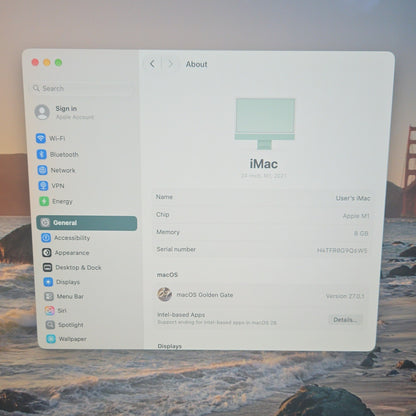Click the green zoom window button

58,62
